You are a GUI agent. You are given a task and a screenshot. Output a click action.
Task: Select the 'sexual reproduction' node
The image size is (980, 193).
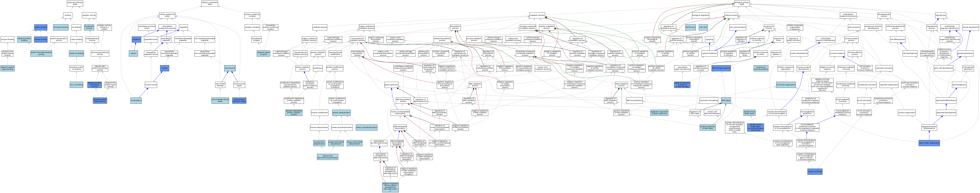pyautogui.click(x=970, y=27)
